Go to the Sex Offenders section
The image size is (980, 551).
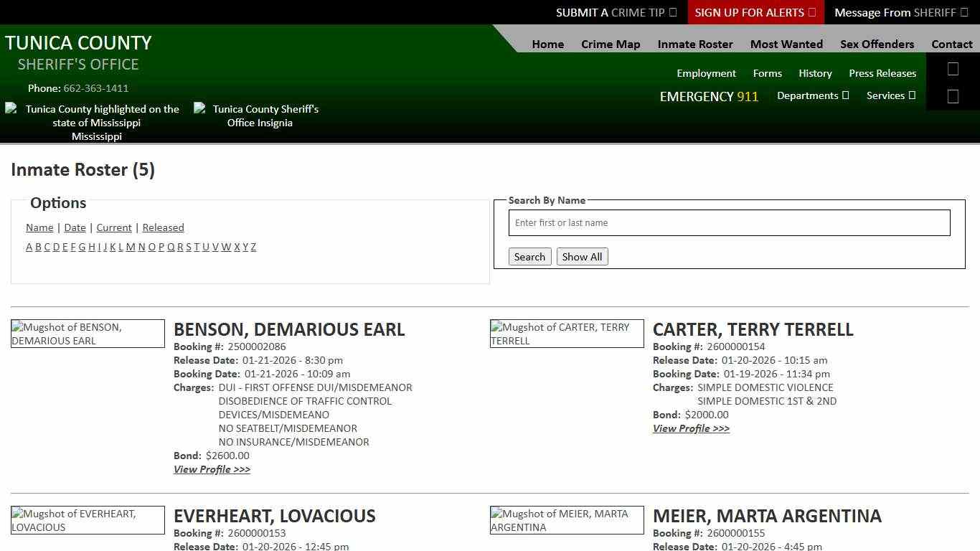coord(877,44)
